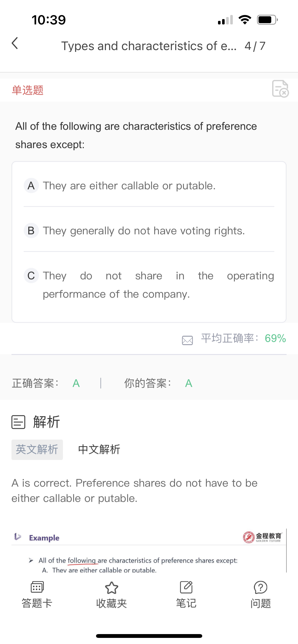This screenshot has height=644, width=298.
Task: Select option C radio circle
Action: pyautogui.click(x=31, y=276)
